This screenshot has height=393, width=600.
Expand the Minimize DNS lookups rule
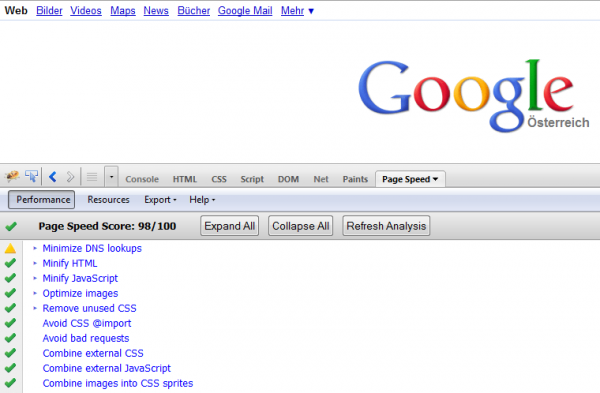click(x=35, y=248)
